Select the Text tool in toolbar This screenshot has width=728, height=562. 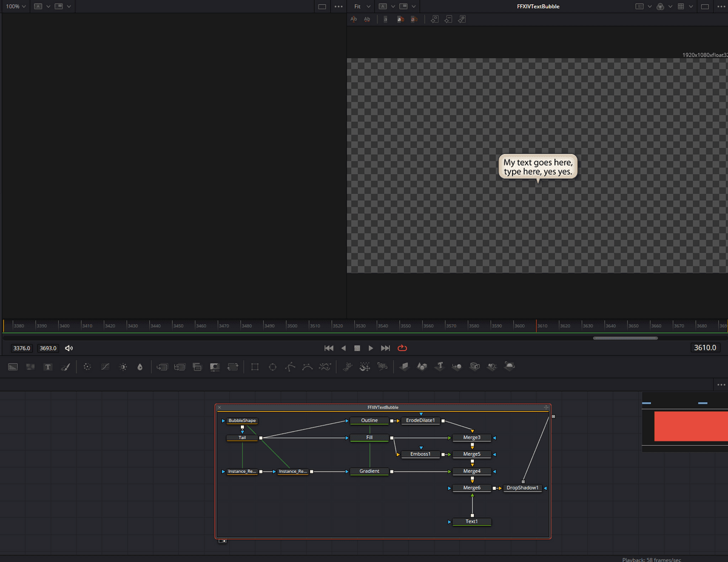[48, 367]
